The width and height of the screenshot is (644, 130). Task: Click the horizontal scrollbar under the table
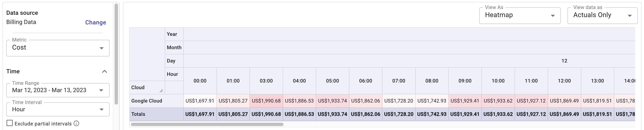[x=207, y=124]
